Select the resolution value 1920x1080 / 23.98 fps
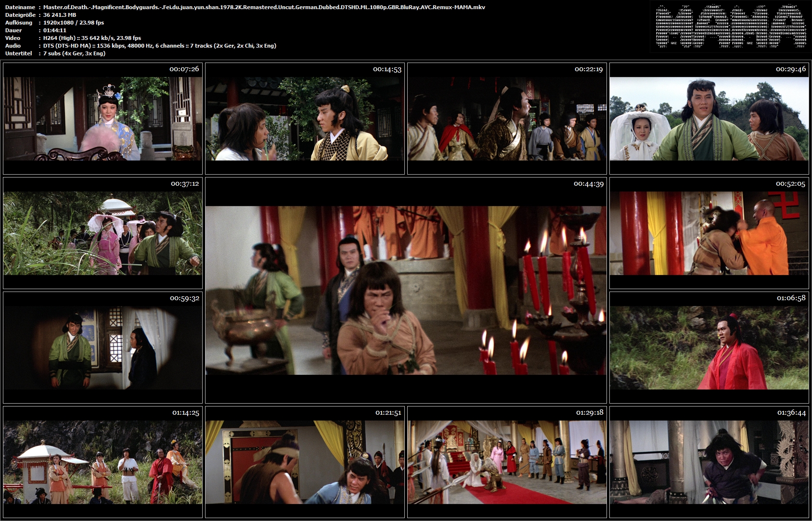Viewport: 812px width, 521px height. (74, 23)
